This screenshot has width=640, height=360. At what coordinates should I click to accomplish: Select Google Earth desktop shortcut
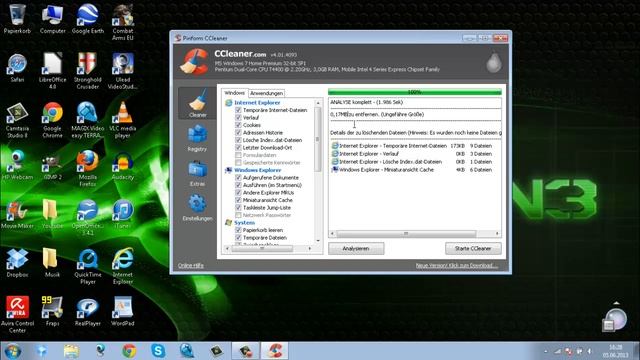pos(88,19)
